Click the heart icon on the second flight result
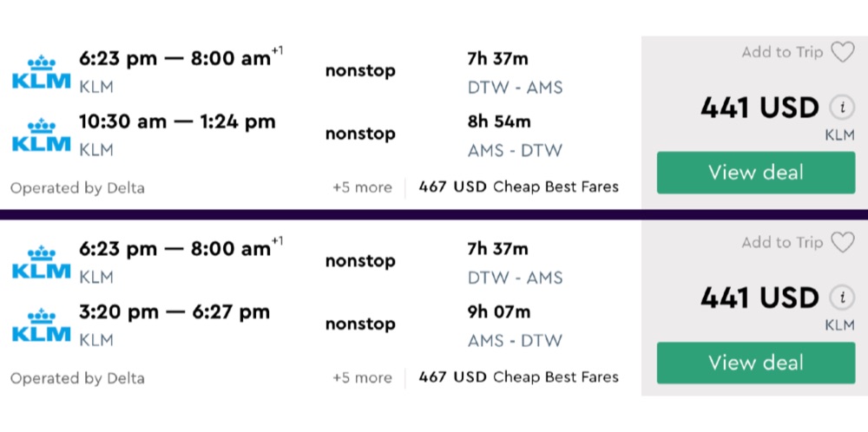The width and height of the screenshot is (868, 432). click(842, 243)
